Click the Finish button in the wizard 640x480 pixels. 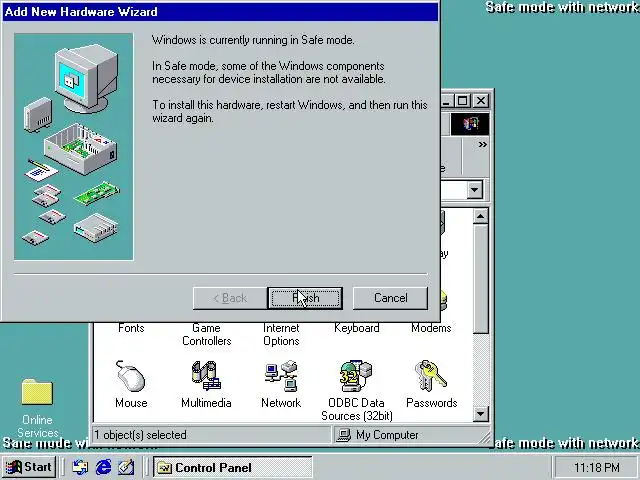pyautogui.click(x=305, y=298)
